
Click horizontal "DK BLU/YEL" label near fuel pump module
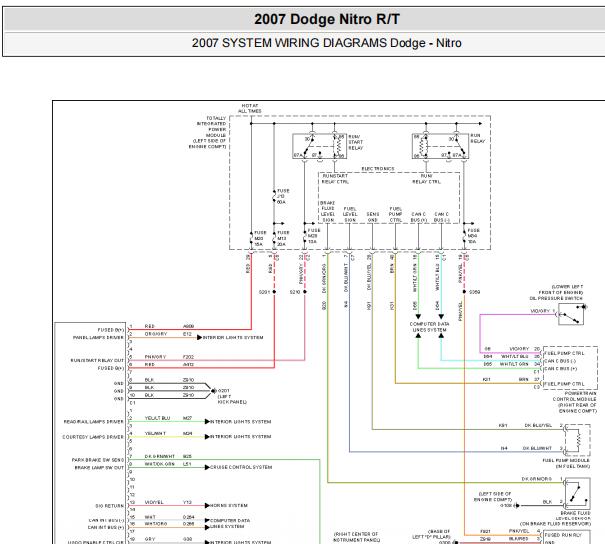pyautogui.click(x=538, y=425)
